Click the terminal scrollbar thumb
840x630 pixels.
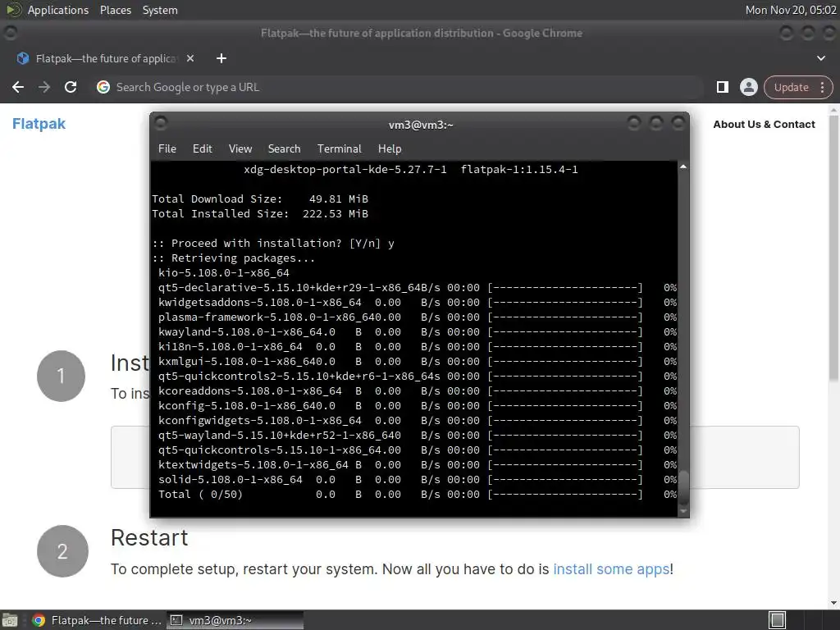[683, 487]
